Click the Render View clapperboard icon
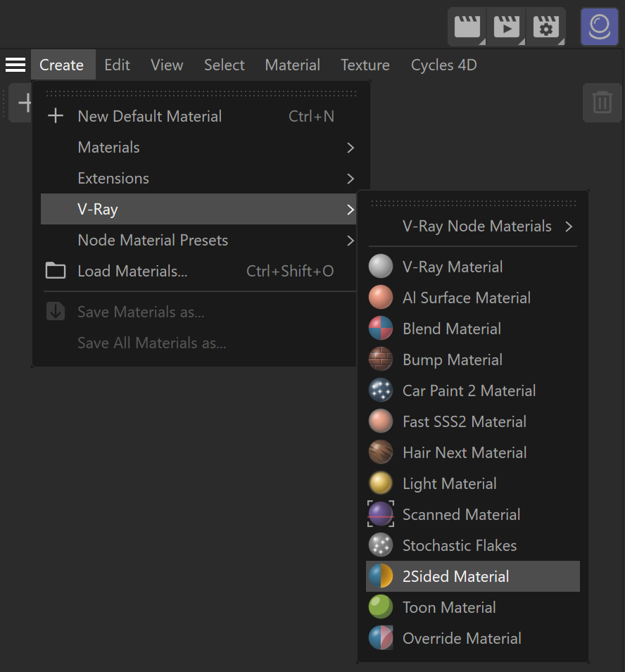Viewport: 625px width, 672px height. [467, 27]
